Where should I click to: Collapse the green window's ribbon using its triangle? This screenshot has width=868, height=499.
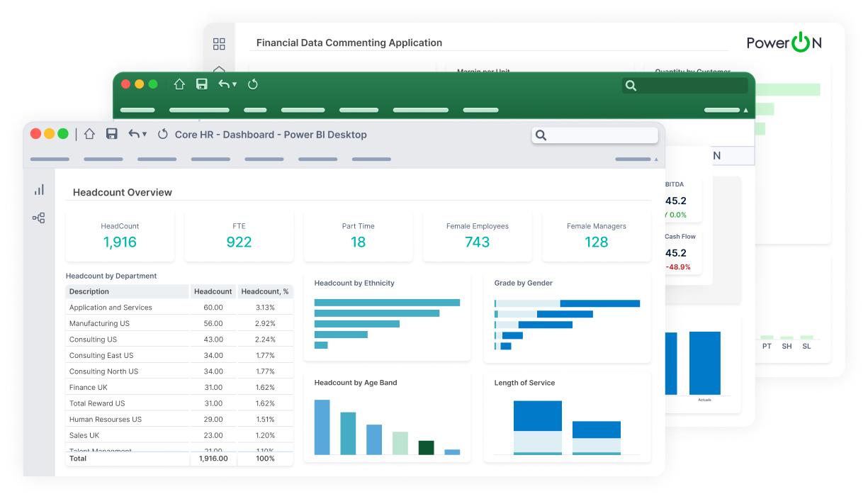(x=745, y=111)
